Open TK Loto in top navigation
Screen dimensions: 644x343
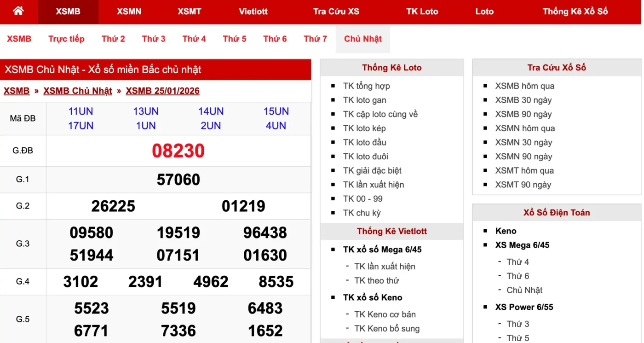(x=422, y=12)
